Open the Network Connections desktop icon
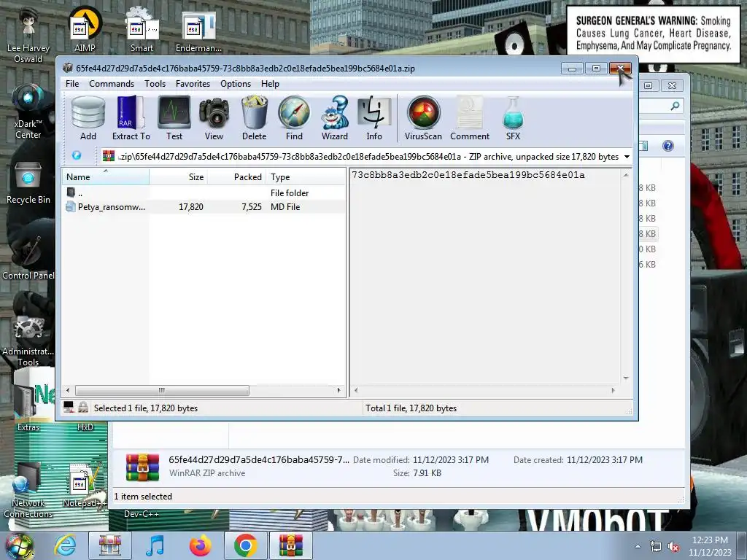The width and height of the screenshot is (747, 560). (x=28, y=491)
